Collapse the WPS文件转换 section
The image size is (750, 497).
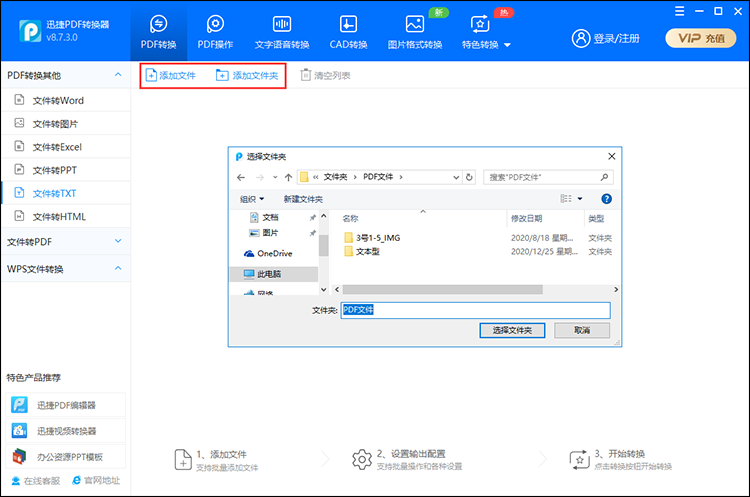pos(118,268)
